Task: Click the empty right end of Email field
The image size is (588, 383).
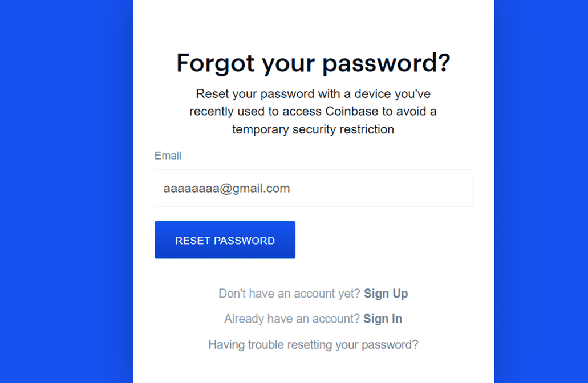Action: [433, 188]
